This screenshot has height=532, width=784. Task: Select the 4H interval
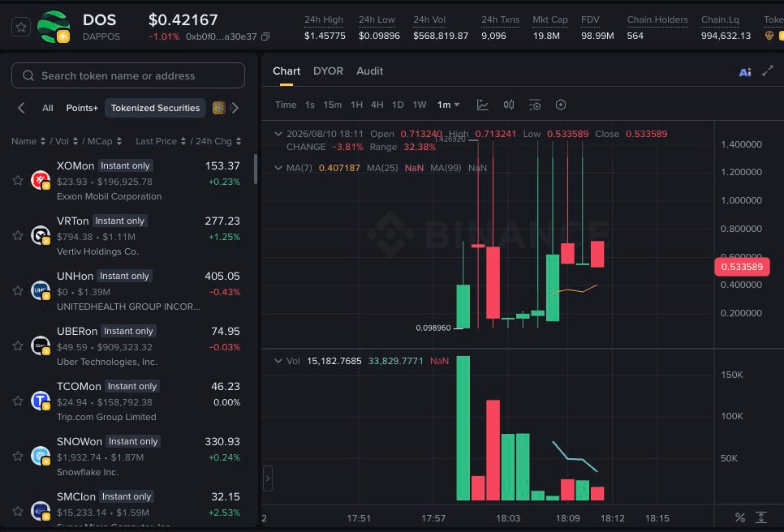(x=377, y=105)
